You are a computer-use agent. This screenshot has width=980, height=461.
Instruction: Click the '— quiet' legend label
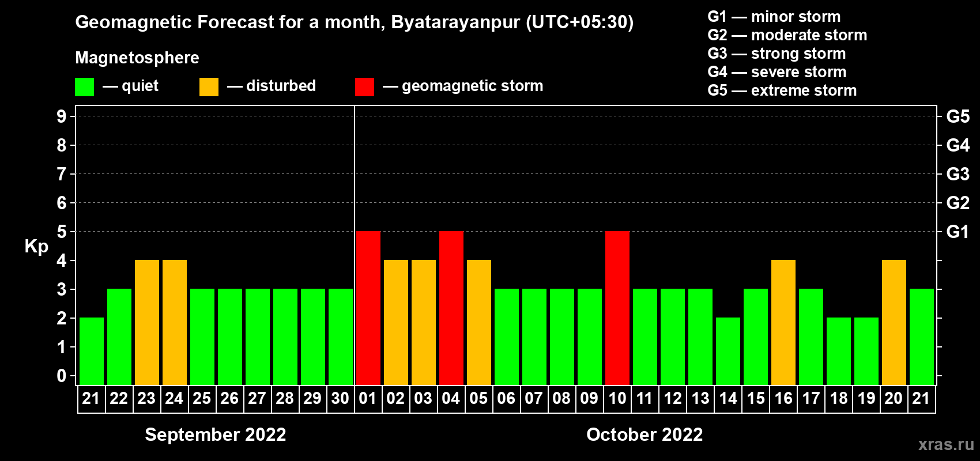pos(130,86)
